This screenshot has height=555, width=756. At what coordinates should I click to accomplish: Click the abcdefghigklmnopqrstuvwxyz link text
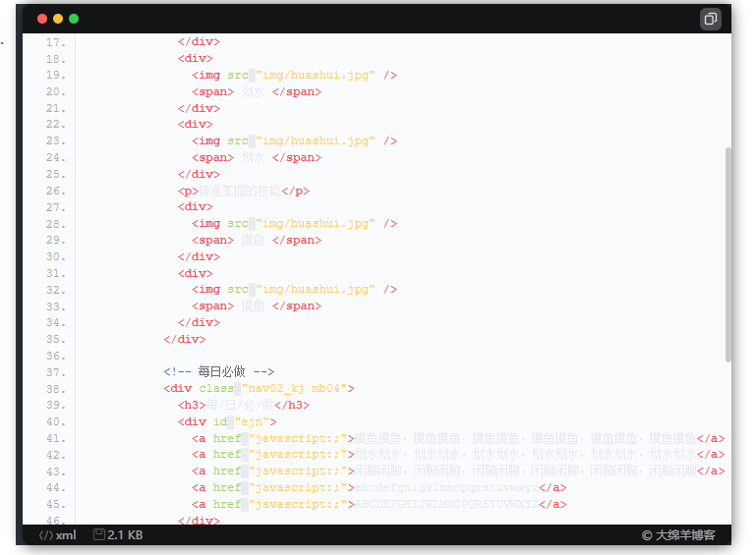tap(446, 488)
